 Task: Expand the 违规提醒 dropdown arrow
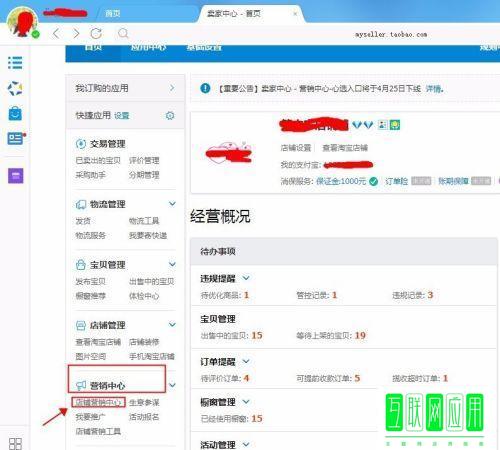[246, 278]
